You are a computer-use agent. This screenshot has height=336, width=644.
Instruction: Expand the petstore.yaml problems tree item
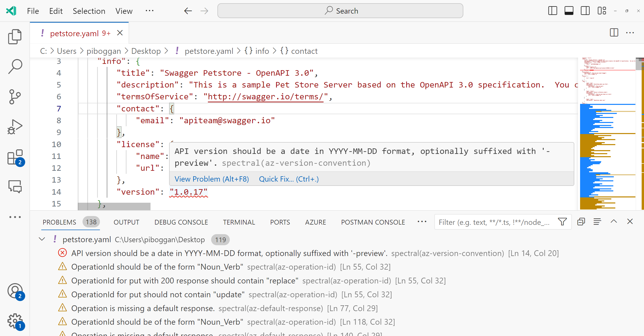(x=42, y=239)
